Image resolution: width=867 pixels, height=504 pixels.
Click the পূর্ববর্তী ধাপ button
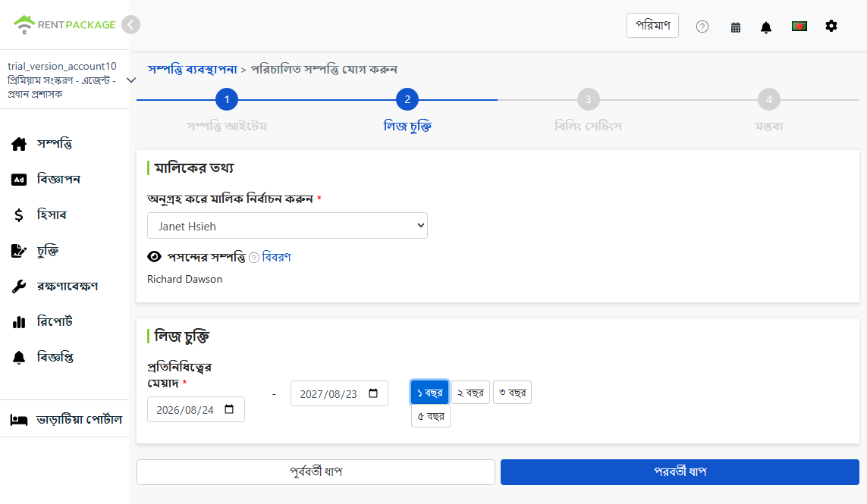point(316,472)
